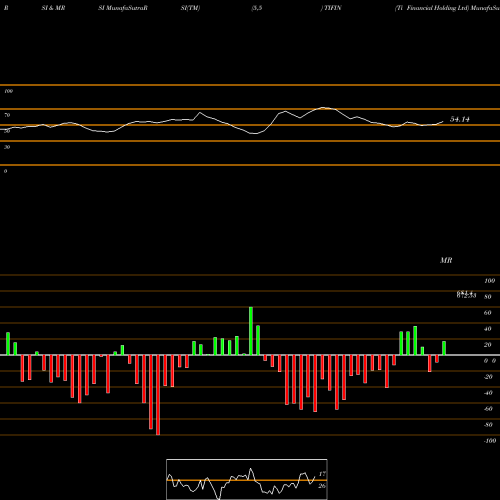Open the mini oscillator chart thumbnail
Screen dimensions: 500x500
(247, 479)
